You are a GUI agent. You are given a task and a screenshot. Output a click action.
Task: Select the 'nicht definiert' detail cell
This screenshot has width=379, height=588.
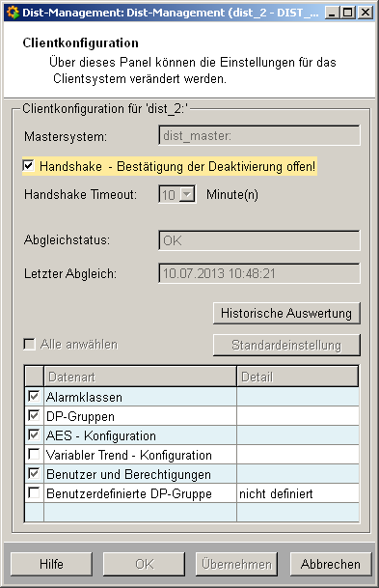(x=298, y=493)
